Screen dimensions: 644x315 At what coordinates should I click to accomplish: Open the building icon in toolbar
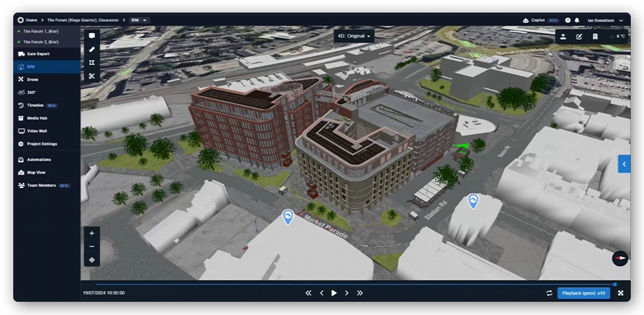tap(595, 36)
